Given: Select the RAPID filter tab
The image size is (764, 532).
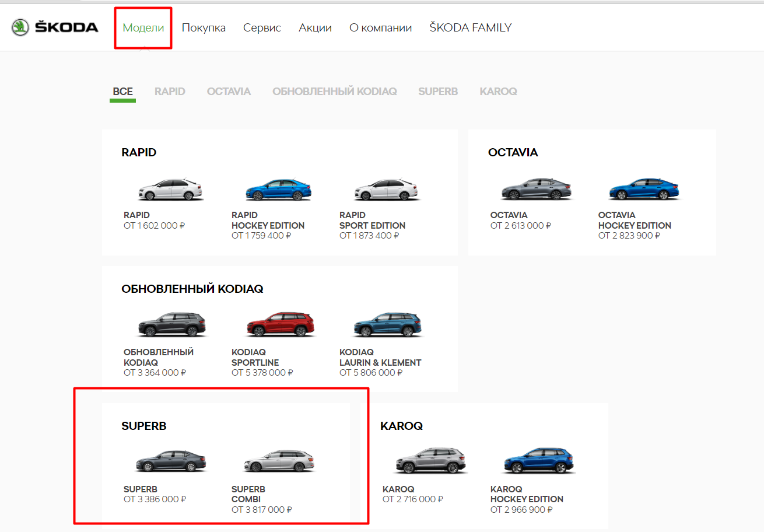Looking at the screenshot, I should [x=170, y=92].
